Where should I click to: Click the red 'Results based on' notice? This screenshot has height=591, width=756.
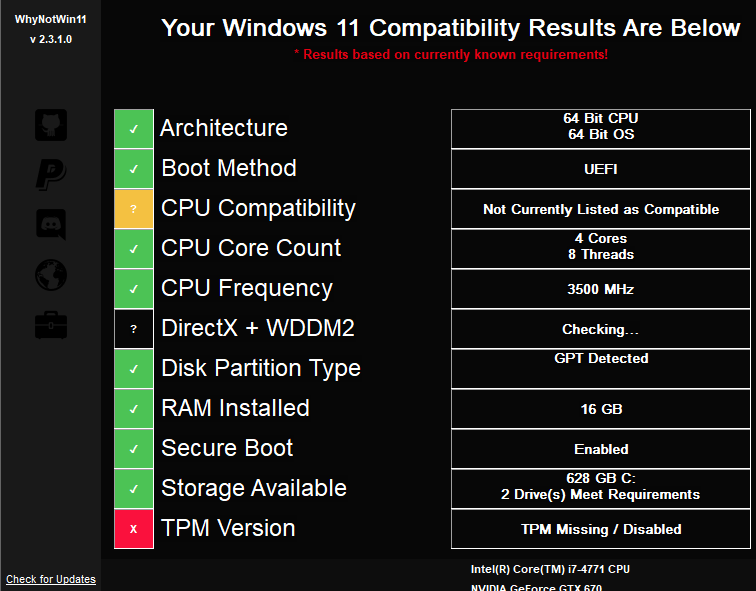(x=451, y=54)
